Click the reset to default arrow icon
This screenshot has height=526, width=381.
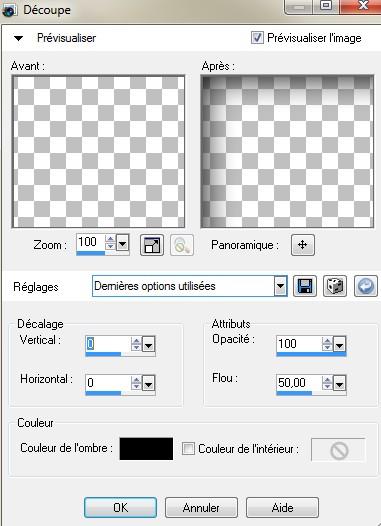pos(366,286)
